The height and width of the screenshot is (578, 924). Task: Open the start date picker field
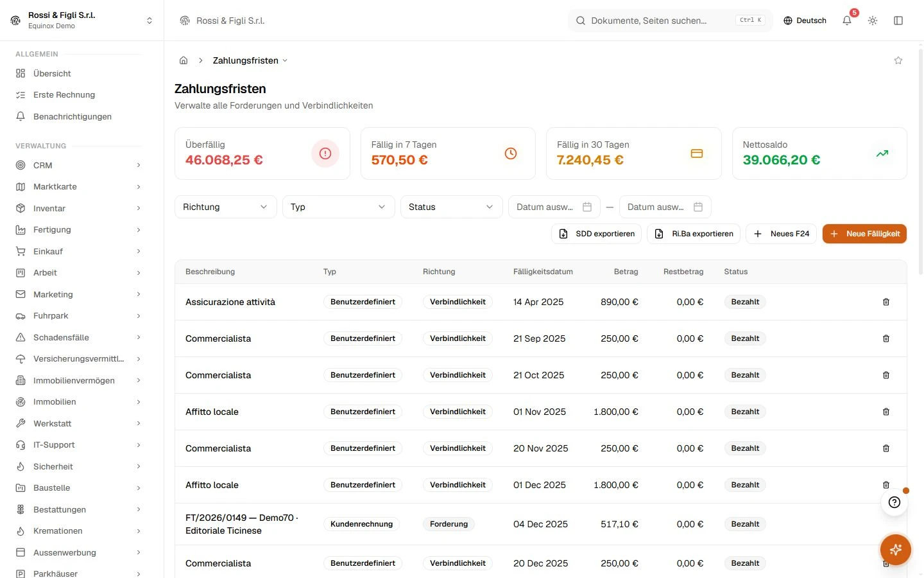(554, 207)
